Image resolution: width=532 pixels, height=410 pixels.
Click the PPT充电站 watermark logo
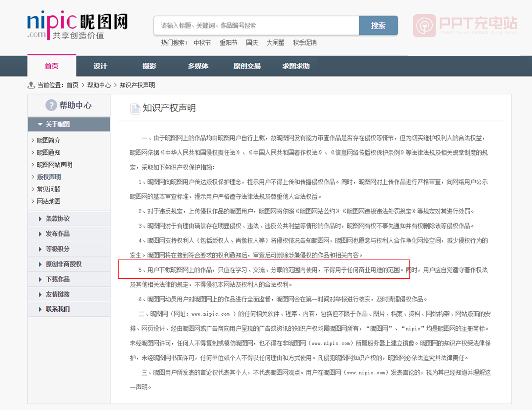pyautogui.click(x=465, y=25)
